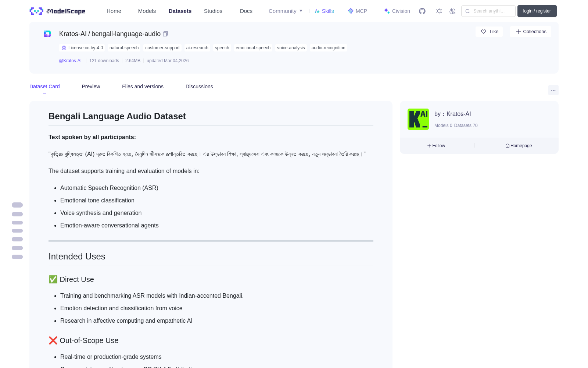The width and height of the screenshot is (588, 368).
Task: Follow the Kratos-AI organization
Action: coord(436,146)
